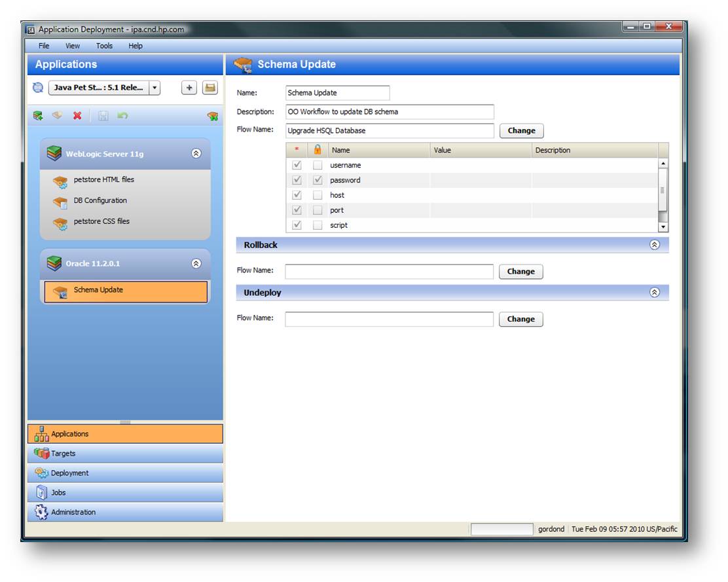Collapse the WebLogic Server 11g tier
The image size is (728, 582).
[196, 153]
